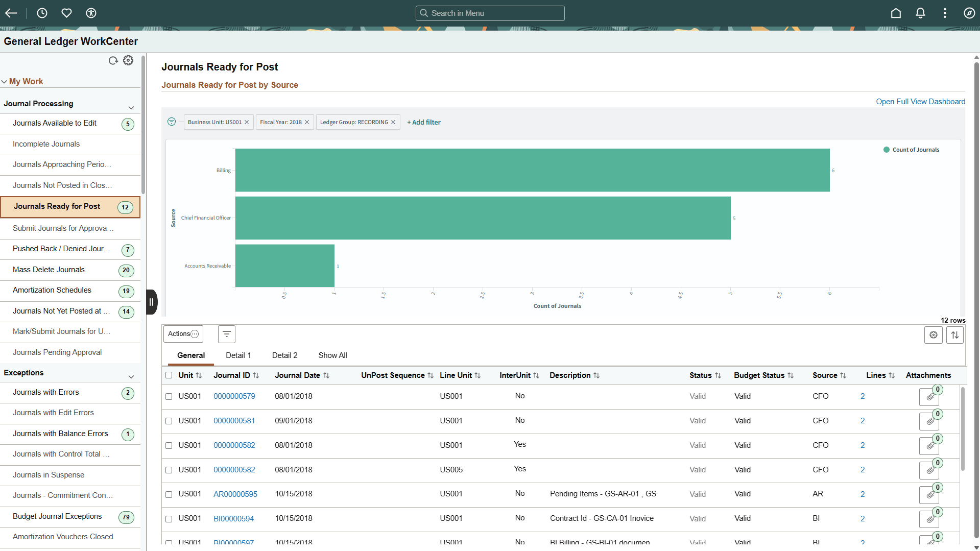Open the grid filter icon
The width and height of the screenshot is (980, 551).
pyautogui.click(x=227, y=334)
